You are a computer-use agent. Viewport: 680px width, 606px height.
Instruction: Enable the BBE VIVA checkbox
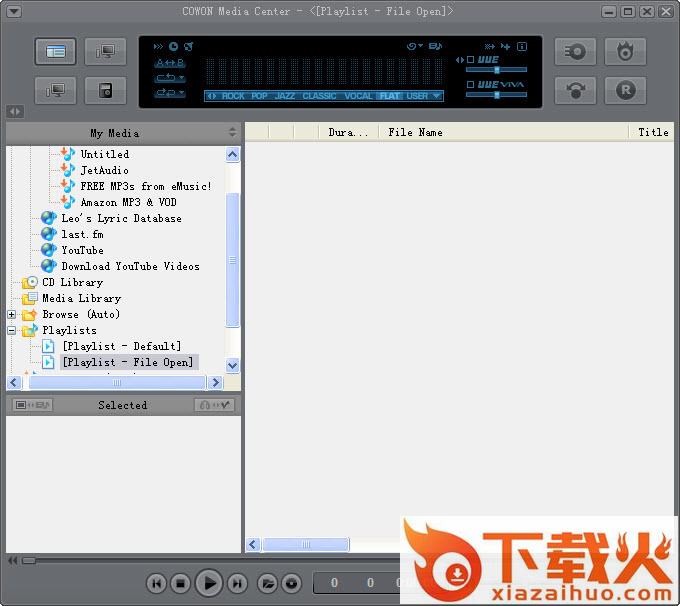click(x=471, y=85)
